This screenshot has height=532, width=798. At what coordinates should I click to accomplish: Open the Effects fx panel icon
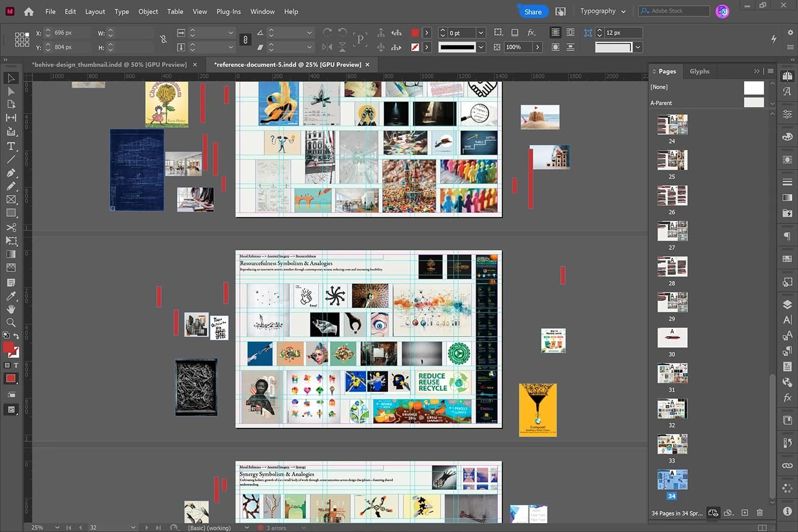point(787,398)
